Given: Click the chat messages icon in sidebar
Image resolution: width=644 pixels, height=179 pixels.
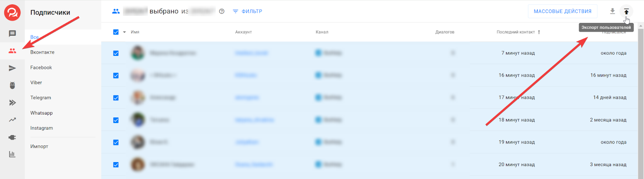Looking at the screenshot, I should pos(12,34).
